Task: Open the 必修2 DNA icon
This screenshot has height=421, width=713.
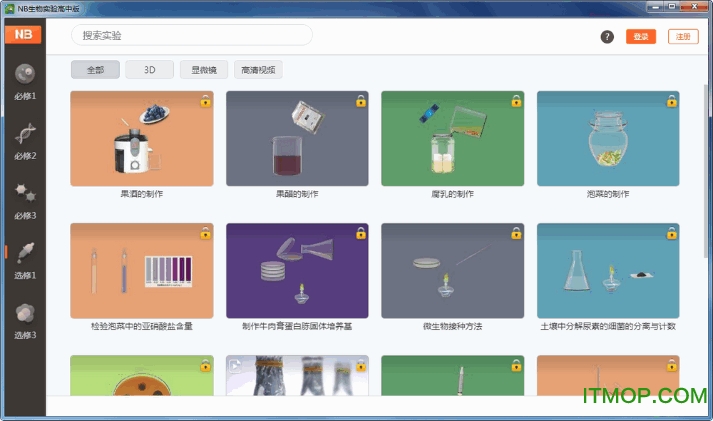Action: click(25, 133)
